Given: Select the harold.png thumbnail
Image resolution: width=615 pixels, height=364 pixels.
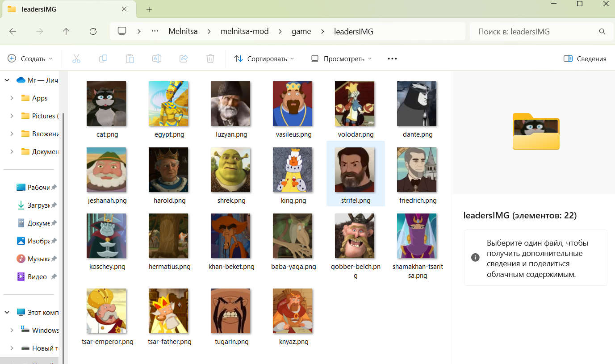Looking at the screenshot, I should [x=168, y=170].
